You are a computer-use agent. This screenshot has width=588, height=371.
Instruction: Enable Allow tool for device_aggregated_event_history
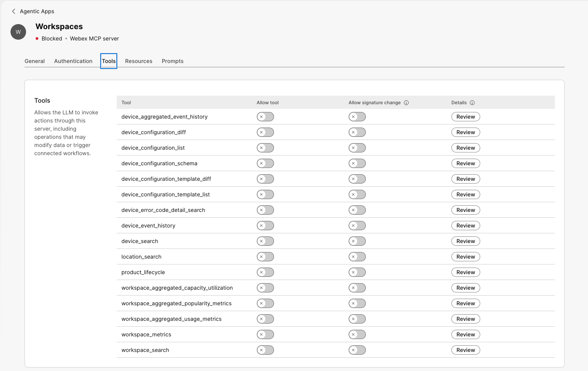265,117
